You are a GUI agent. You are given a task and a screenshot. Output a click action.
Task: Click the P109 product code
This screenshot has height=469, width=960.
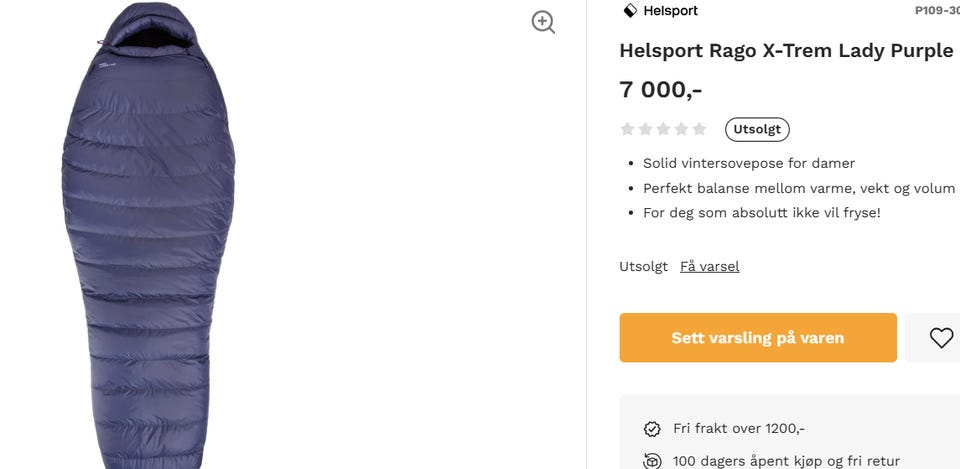(x=937, y=11)
